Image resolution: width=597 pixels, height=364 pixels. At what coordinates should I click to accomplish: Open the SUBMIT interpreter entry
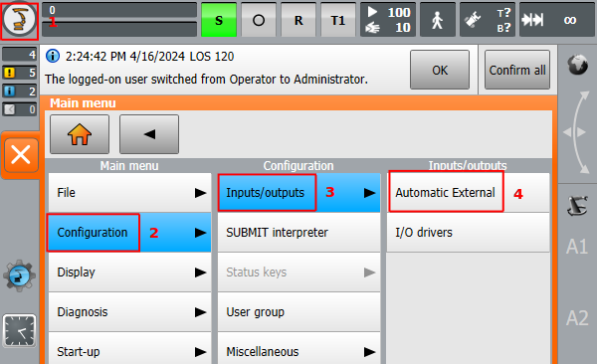pyautogui.click(x=298, y=233)
